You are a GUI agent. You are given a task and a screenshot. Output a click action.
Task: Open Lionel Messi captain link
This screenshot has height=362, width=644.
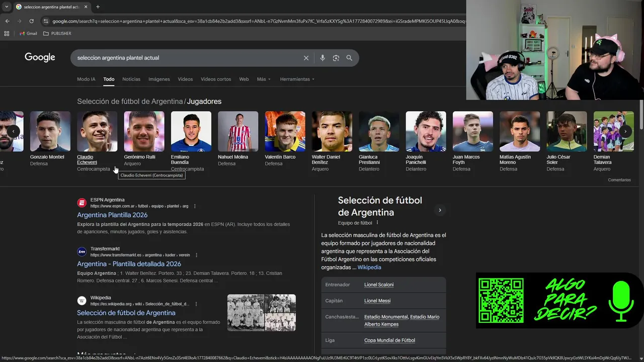(377, 301)
